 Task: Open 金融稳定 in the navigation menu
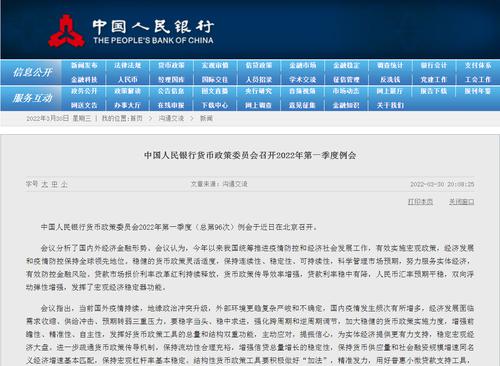pyautogui.click(x=346, y=65)
